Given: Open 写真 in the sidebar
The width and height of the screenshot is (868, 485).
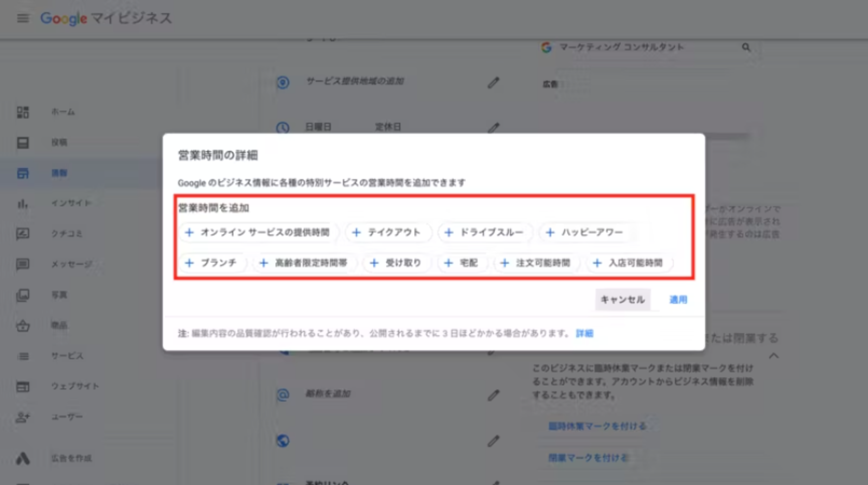Looking at the screenshot, I should pyautogui.click(x=60, y=295).
